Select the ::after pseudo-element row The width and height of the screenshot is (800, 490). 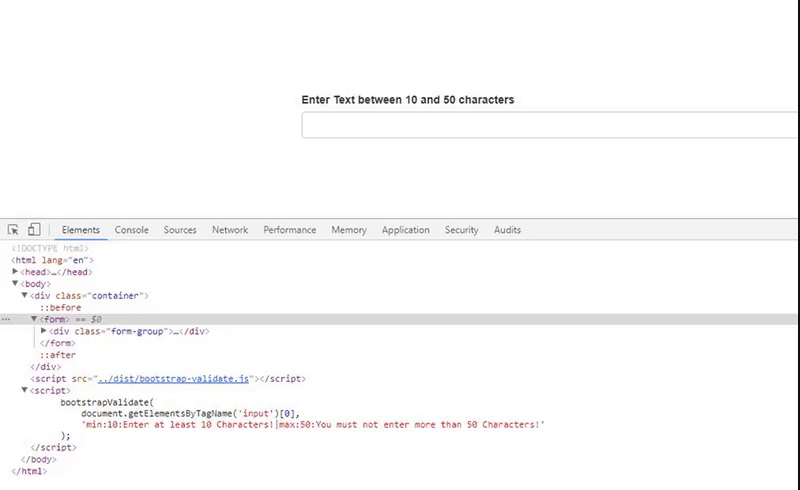pos(58,355)
